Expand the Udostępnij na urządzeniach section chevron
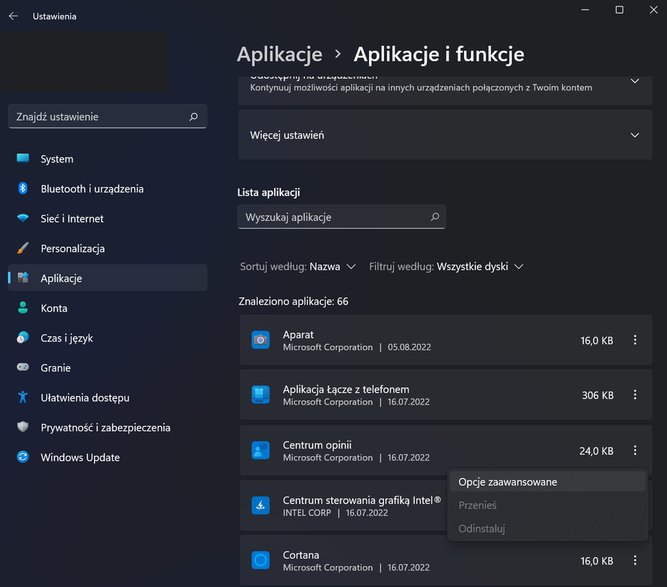The image size is (667, 587). point(635,81)
